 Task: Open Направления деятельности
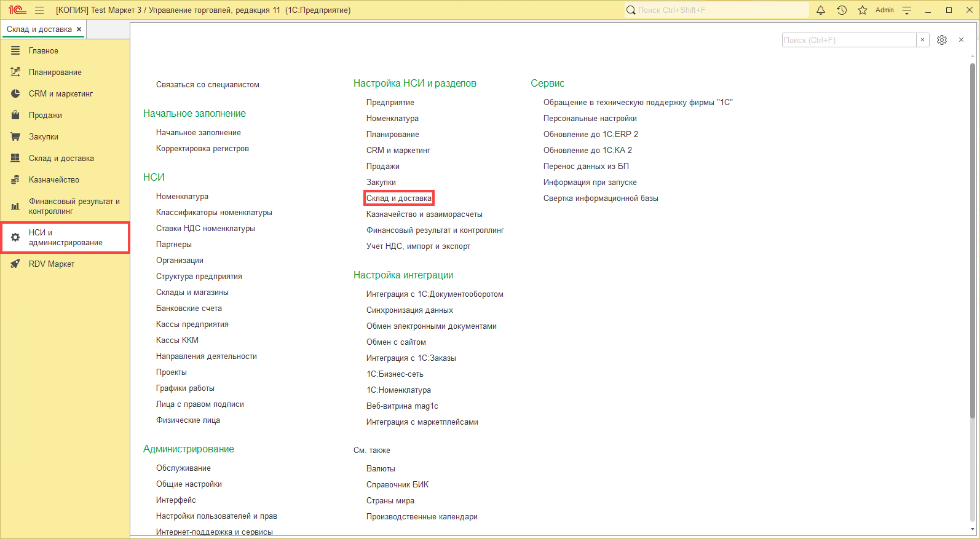(207, 356)
